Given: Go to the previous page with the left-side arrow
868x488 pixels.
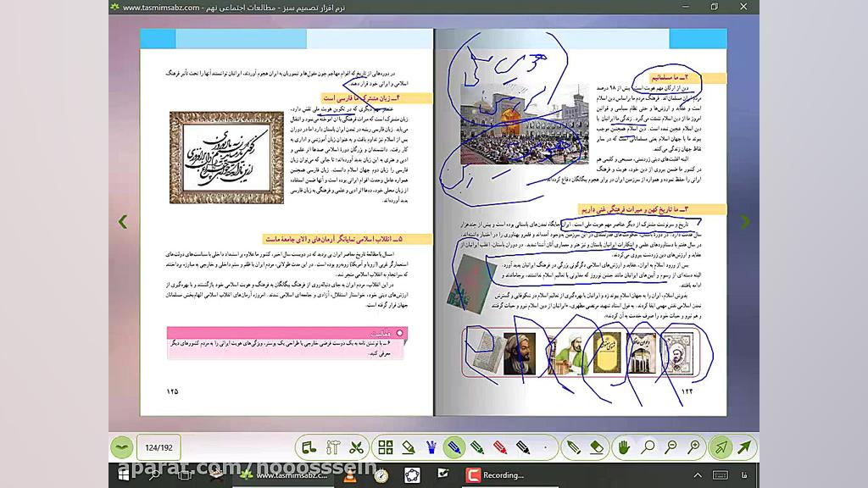Looking at the screenshot, I should click(122, 222).
